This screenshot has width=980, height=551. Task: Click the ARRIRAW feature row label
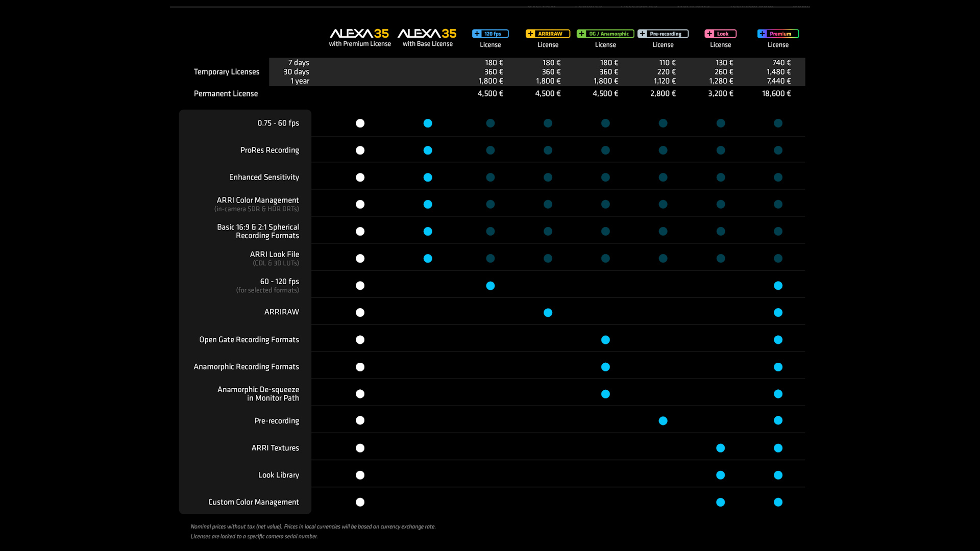[281, 312]
